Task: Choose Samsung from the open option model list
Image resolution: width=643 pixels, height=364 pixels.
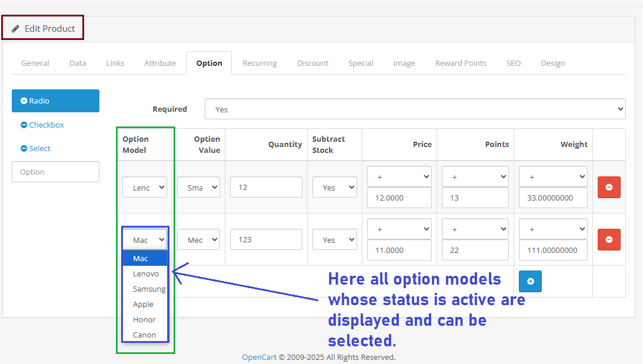Action: pos(149,289)
